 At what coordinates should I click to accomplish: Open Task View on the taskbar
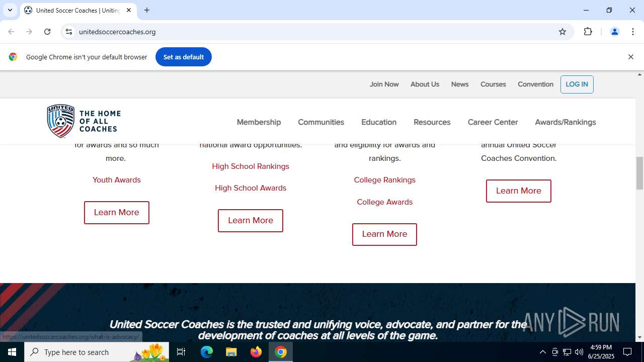tap(181, 352)
